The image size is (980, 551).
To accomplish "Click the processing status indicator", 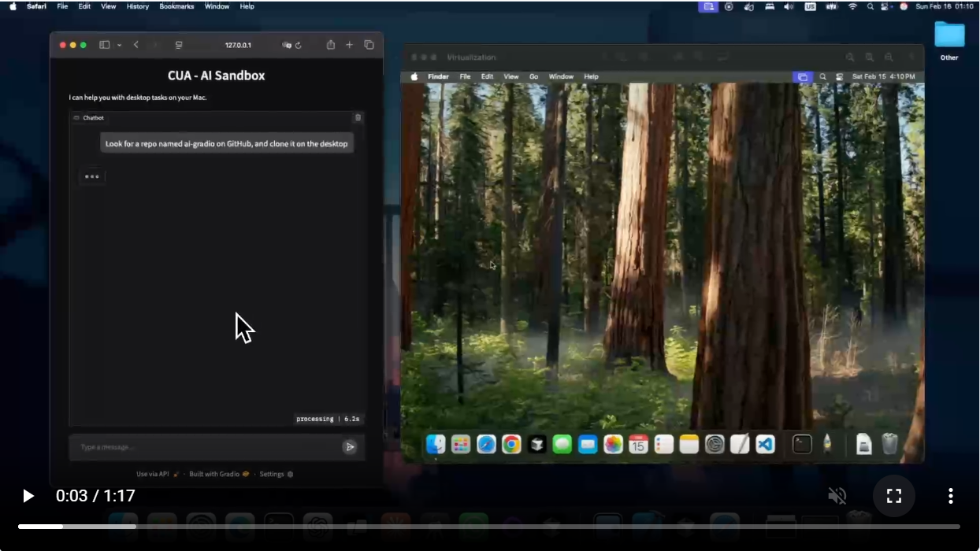I will coord(328,419).
